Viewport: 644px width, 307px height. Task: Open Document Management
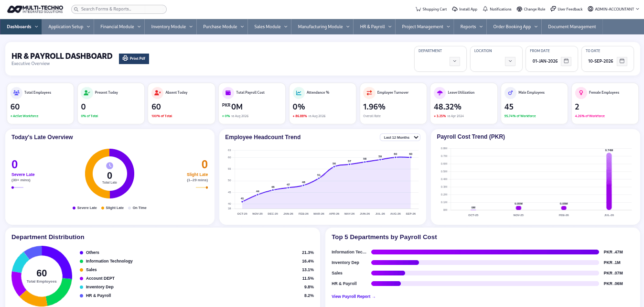coord(572,27)
